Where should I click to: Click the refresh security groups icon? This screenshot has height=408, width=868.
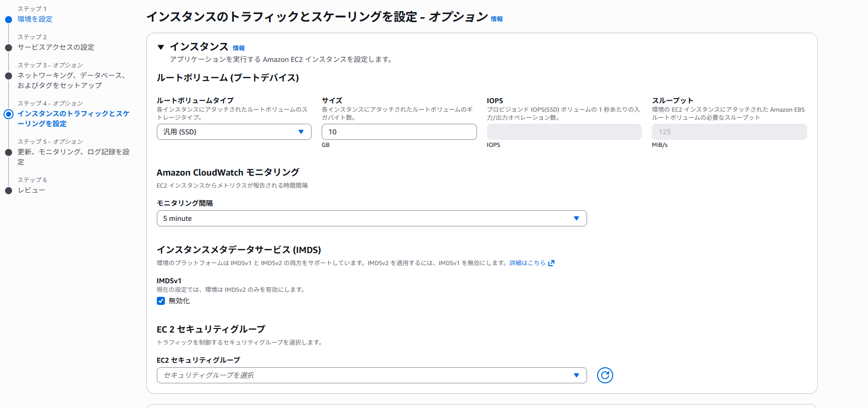coord(605,375)
